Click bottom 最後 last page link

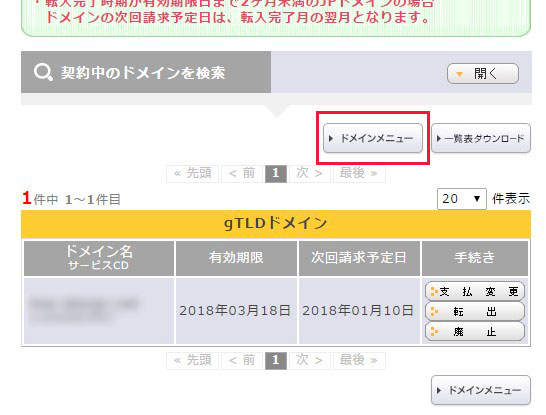pos(359,360)
